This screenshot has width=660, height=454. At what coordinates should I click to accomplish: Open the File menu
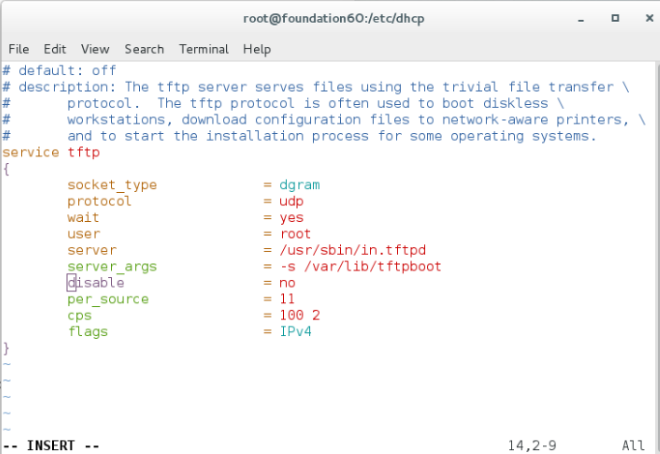pos(19,49)
